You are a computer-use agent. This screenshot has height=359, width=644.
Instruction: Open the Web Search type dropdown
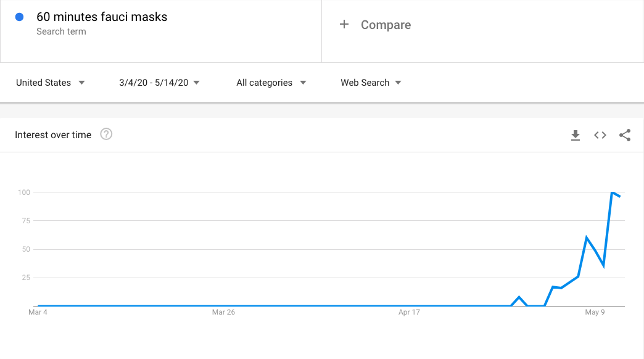(x=371, y=83)
